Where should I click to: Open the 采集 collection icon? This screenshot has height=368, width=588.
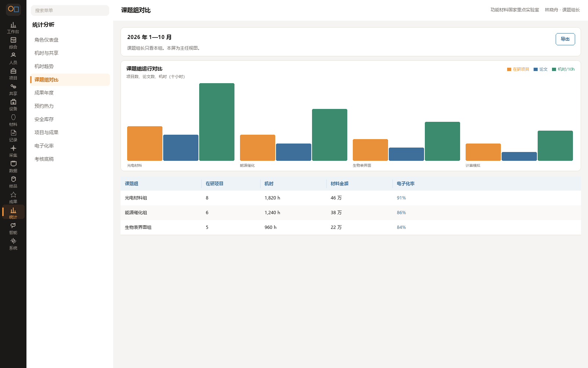click(13, 151)
